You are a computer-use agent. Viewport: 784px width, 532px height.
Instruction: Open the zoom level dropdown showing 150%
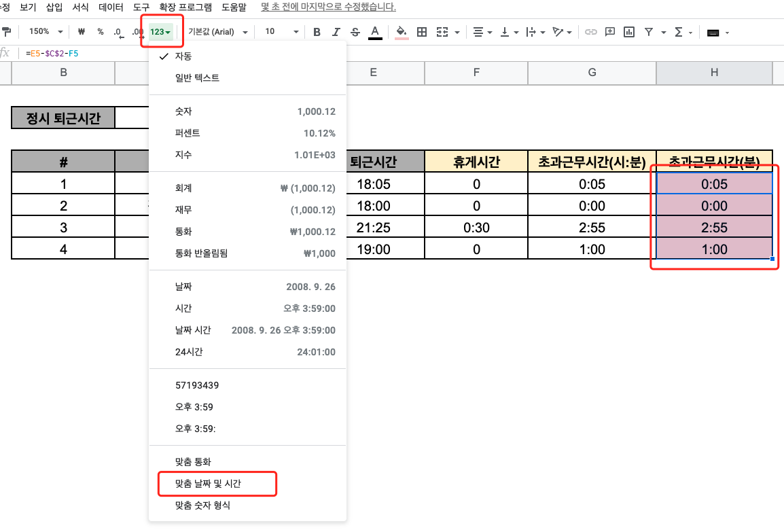[x=43, y=32]
